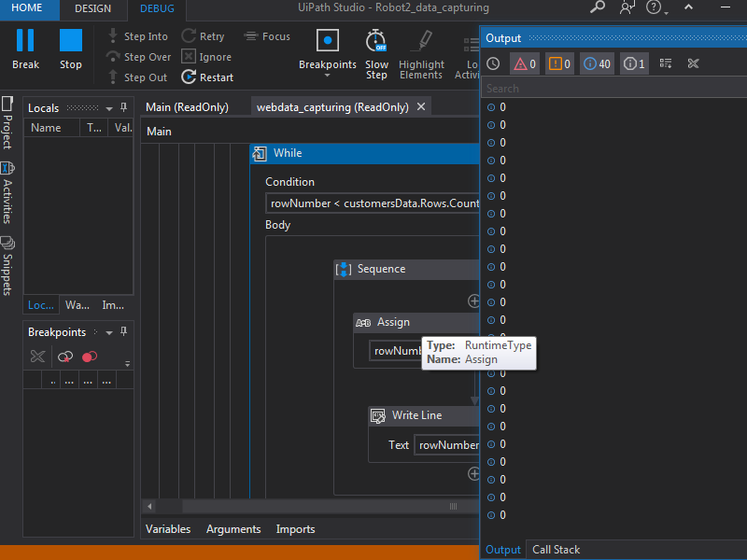The height and width of the screenshot is (560, 747).
Task: Close the webdata_capturing tab
Action: 421,106
